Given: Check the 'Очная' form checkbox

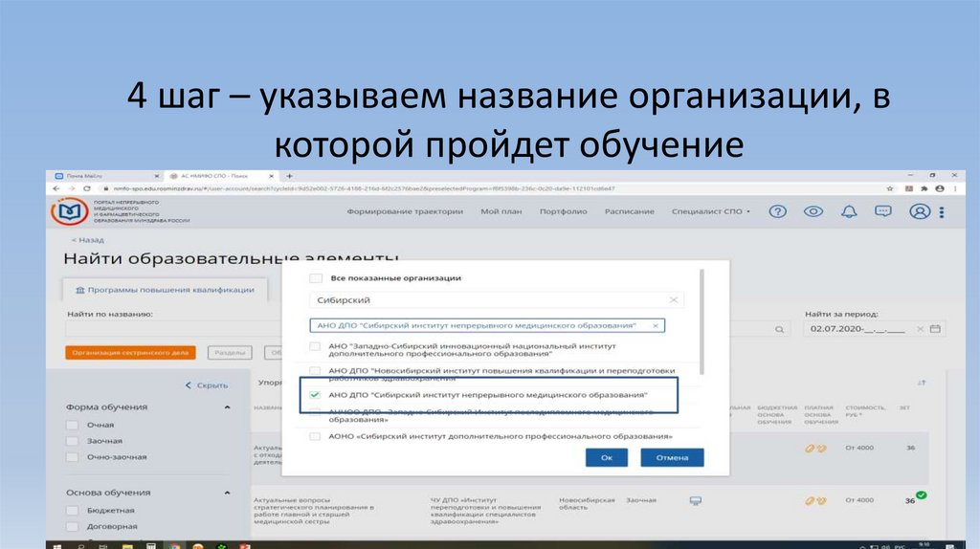Looking at the screenshot, I should pyautogui.click(x=73, y=425).
